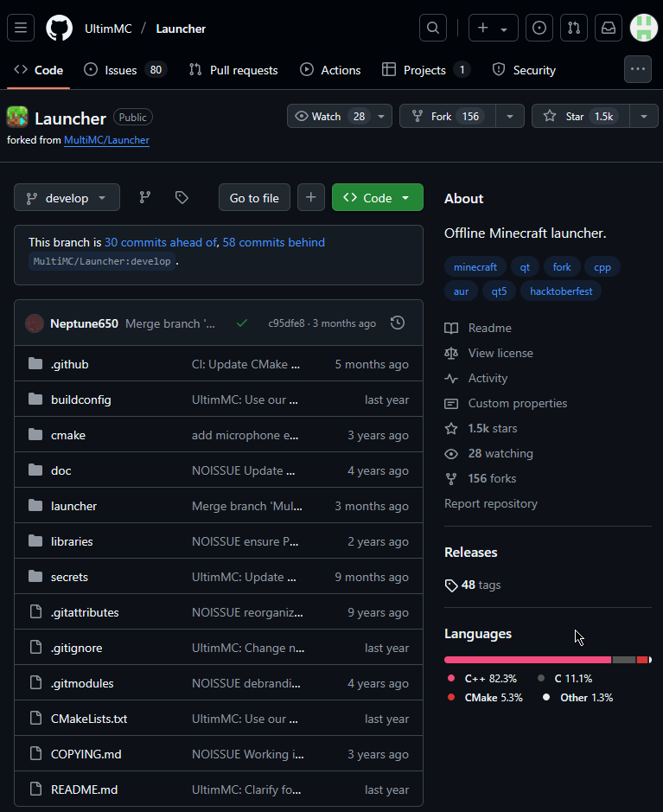Open the Actions tab

coord(330,70)
